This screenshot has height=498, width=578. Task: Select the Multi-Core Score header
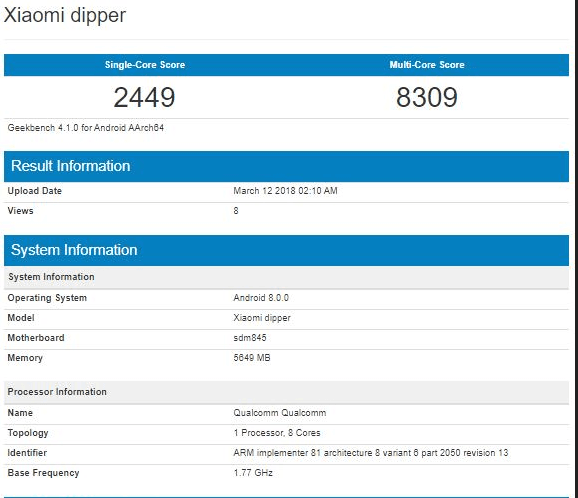point(427,65)
